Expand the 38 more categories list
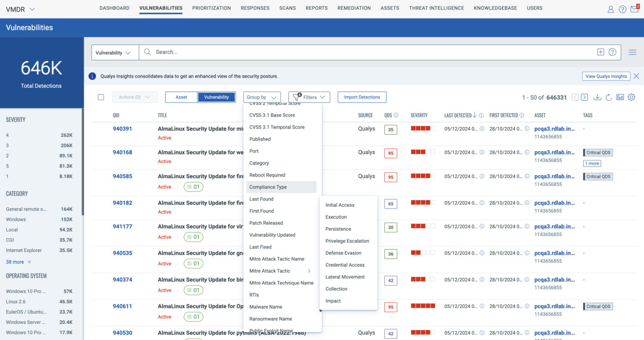The height and width of the screenshot is (340, 644). (15, 262)
